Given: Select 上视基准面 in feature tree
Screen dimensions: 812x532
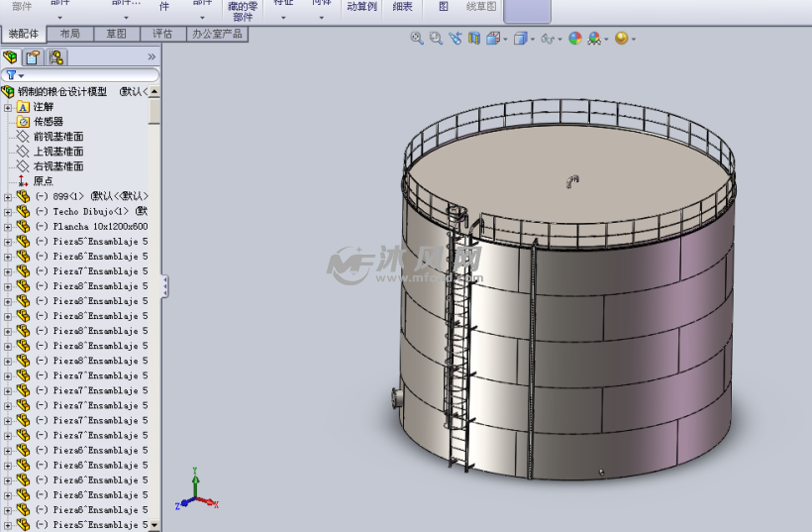Looking at the screenshot, I should tap(58, 152).
